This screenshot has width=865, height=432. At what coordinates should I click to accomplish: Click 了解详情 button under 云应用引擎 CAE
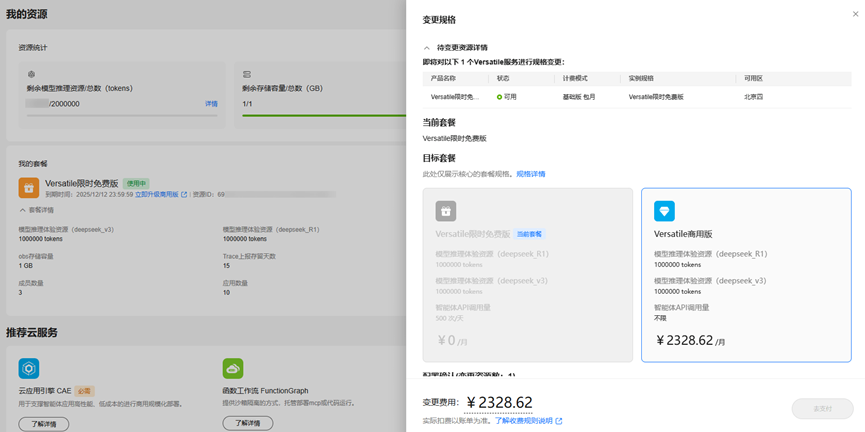tap(44, 424)
